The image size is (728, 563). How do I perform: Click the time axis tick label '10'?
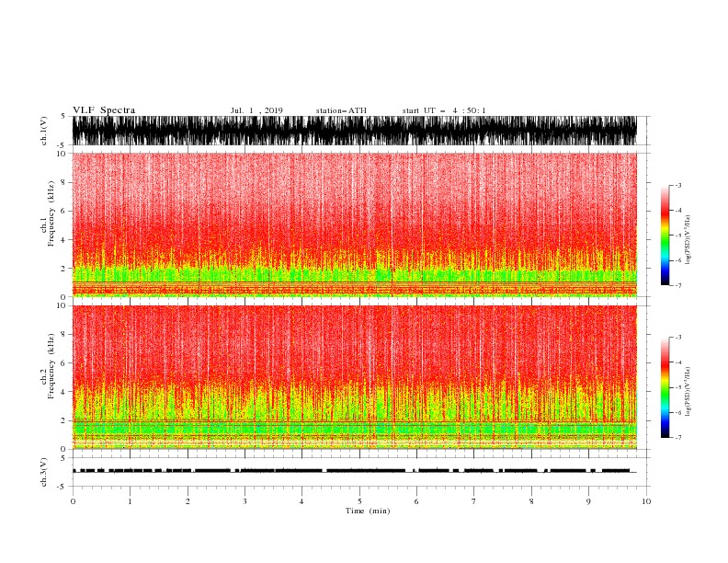point(646,501)
